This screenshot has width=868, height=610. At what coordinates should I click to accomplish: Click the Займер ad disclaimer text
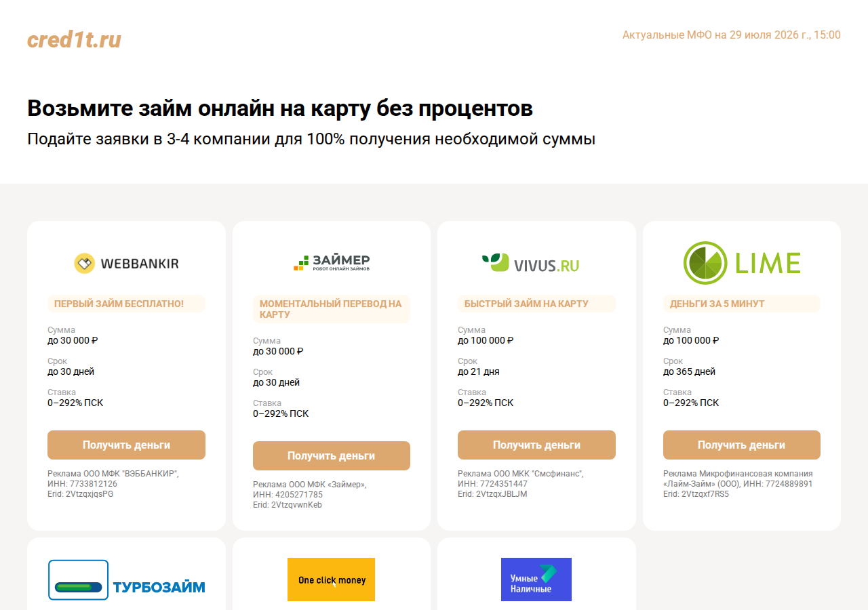310,495
